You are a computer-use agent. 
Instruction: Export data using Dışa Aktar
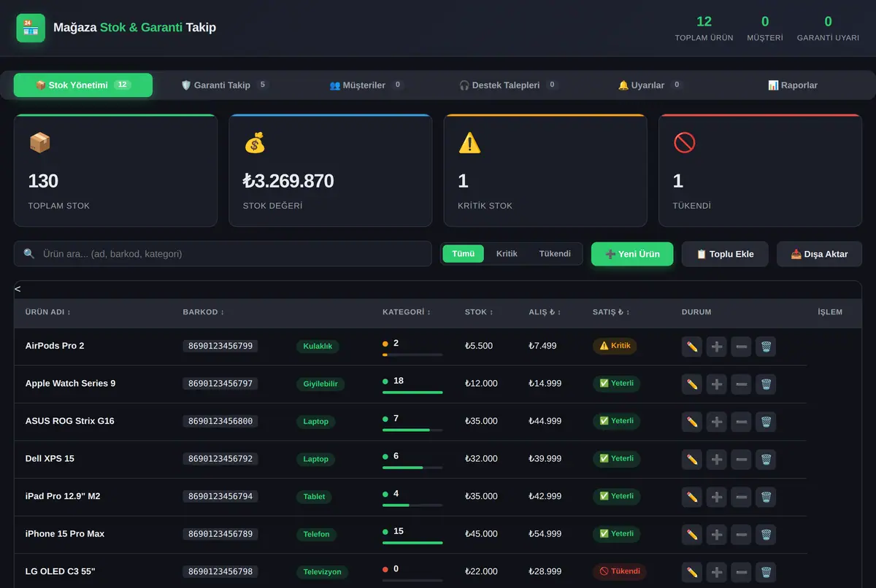click(x=819, y=254)
